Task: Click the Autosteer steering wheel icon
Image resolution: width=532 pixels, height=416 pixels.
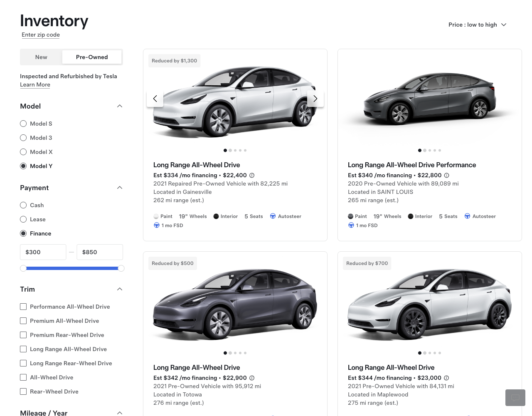Action: coord(273,216)
